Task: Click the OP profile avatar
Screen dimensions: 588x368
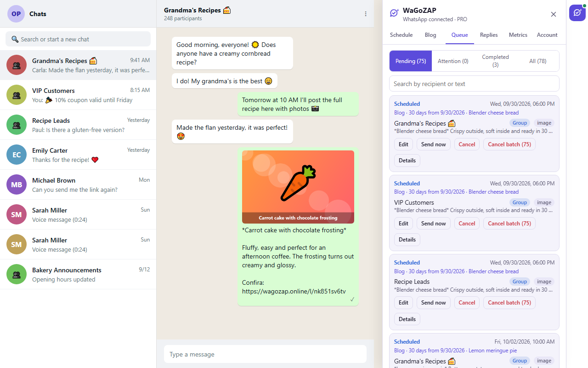Action: pos(16,14)
